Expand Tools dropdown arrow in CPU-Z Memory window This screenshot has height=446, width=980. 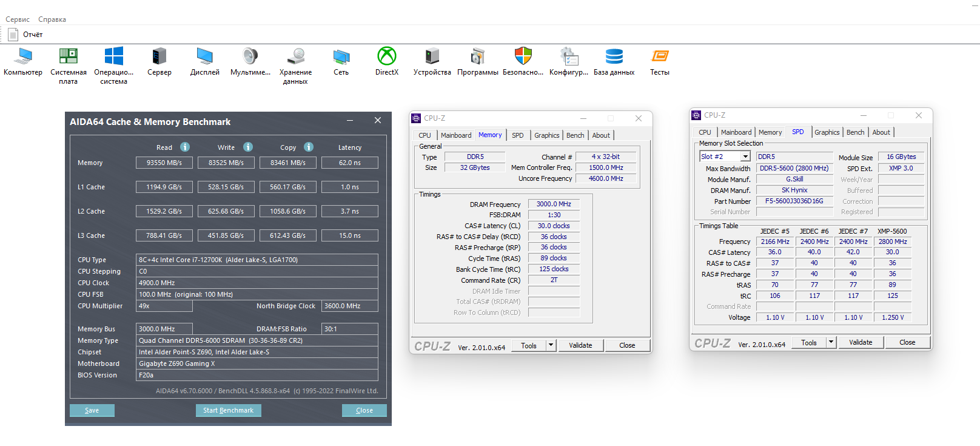click(x=551, y=345)
